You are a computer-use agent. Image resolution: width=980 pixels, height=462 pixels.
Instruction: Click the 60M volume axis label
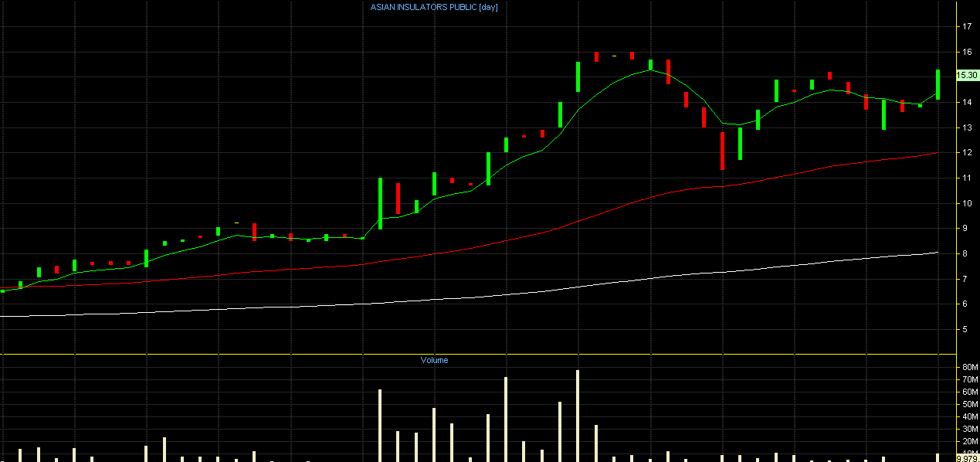click(x=968, y=392)
